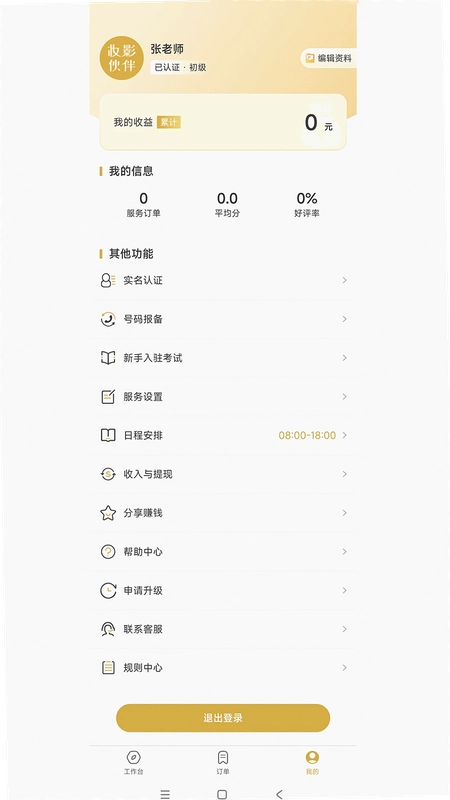Select the 分享赚钱 star icon
The width and height of the screenshot is (450, 800).
coord(108,513)
